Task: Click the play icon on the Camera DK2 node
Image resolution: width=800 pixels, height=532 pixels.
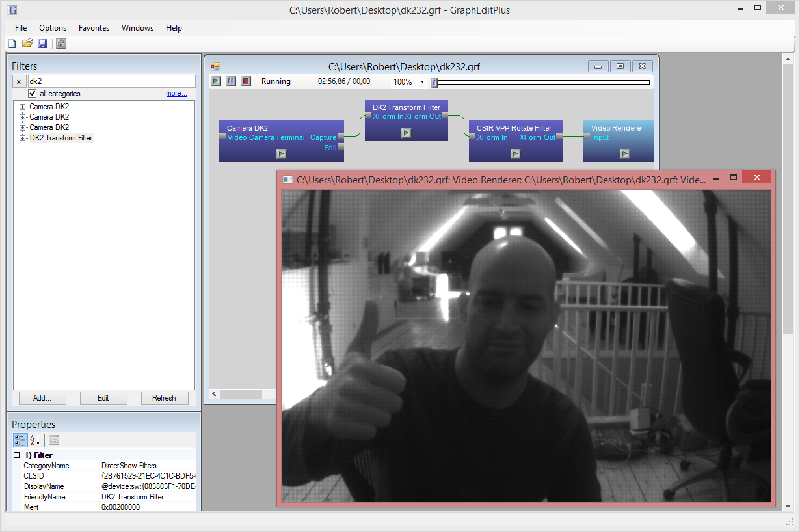Action: 281,154
